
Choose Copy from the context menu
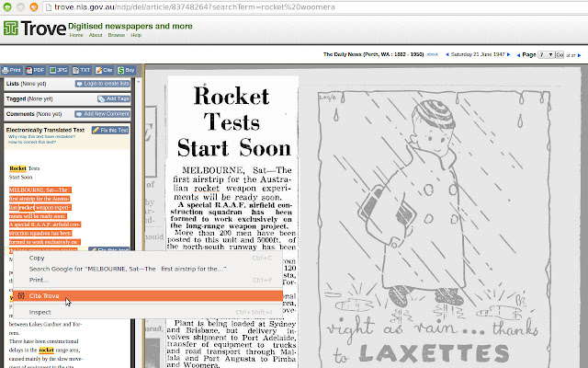point(37,258)
